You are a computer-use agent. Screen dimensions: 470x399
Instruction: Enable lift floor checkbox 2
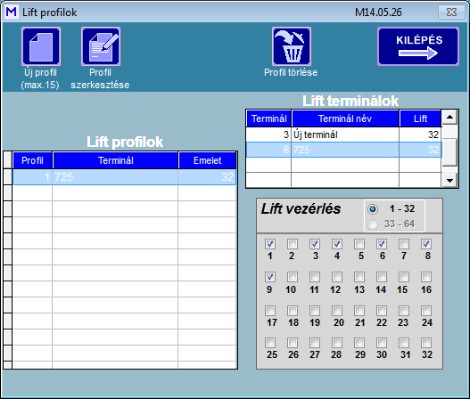click(x=292, y=244)
